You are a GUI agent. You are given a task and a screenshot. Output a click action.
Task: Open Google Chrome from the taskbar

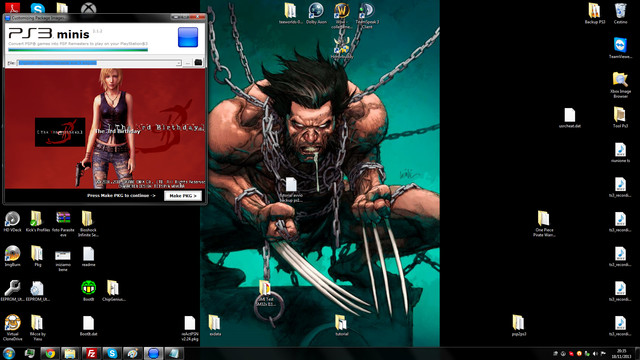coord(50,353)
